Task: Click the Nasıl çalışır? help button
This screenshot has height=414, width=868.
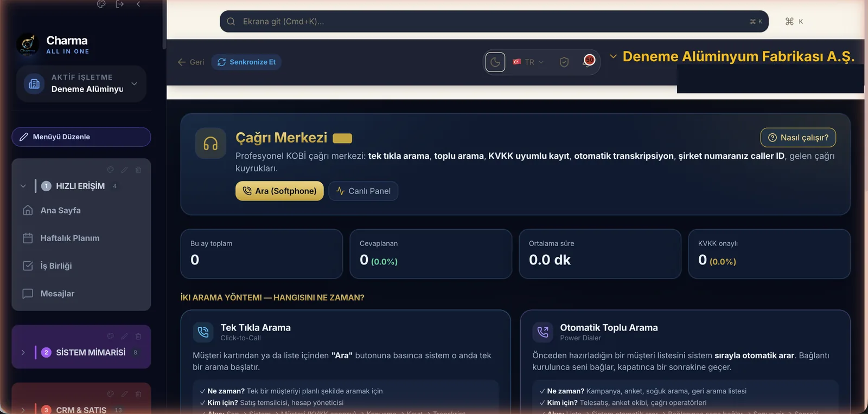Action: point(798,138)
